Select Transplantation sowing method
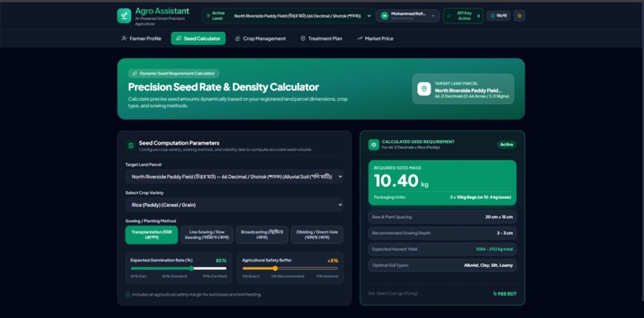This screenshot has height=318, width=644. (x=152, y=235)
